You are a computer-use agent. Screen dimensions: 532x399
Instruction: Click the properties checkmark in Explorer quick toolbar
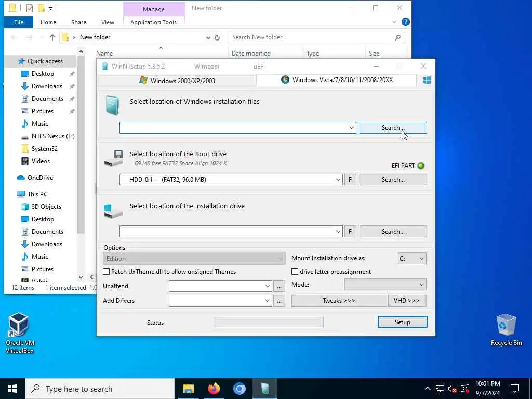tap(30, 8)
